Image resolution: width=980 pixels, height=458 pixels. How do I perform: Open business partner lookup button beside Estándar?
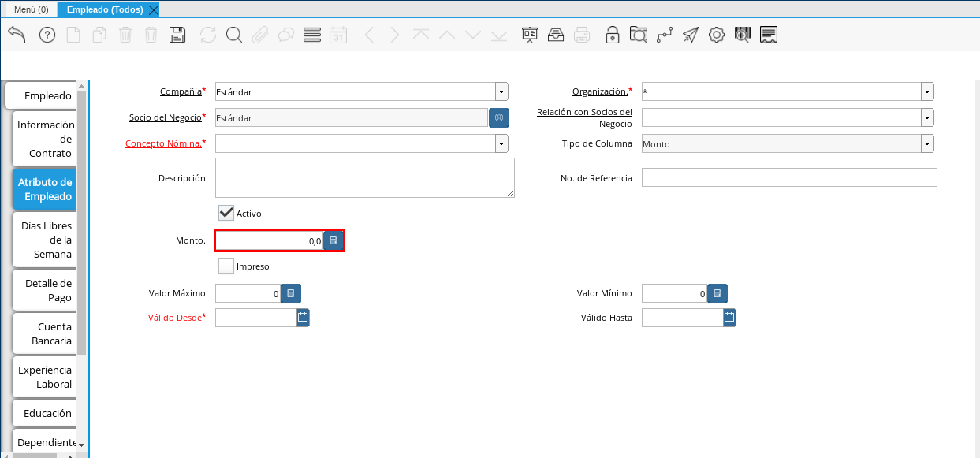[499, 117]
